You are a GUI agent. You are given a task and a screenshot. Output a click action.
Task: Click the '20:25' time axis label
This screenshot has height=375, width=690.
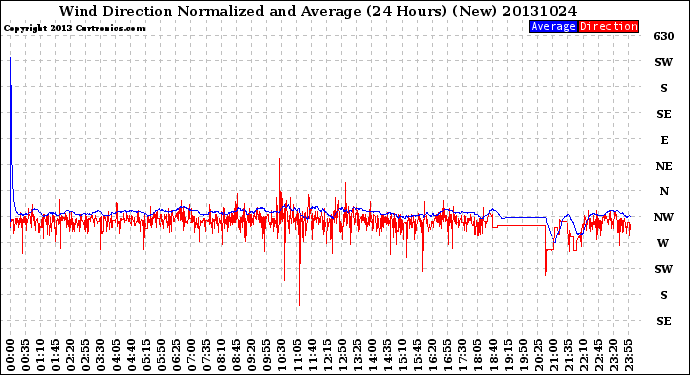click(538, 355)
